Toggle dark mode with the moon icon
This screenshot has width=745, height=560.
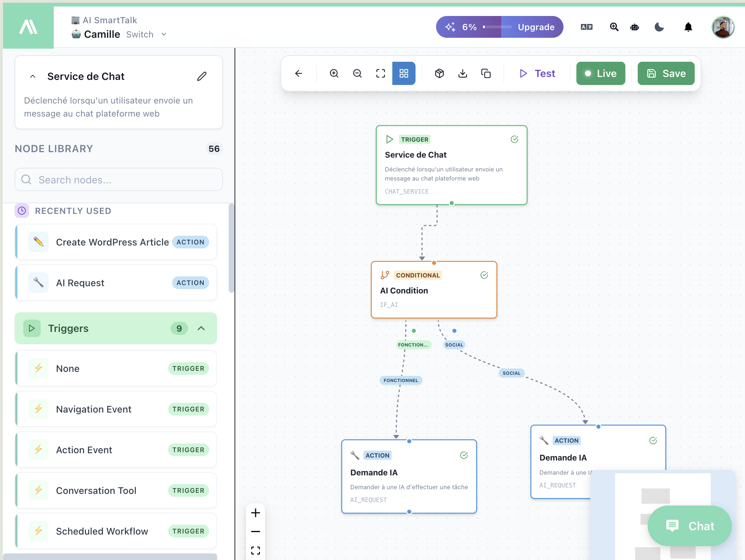click(659, 27)
